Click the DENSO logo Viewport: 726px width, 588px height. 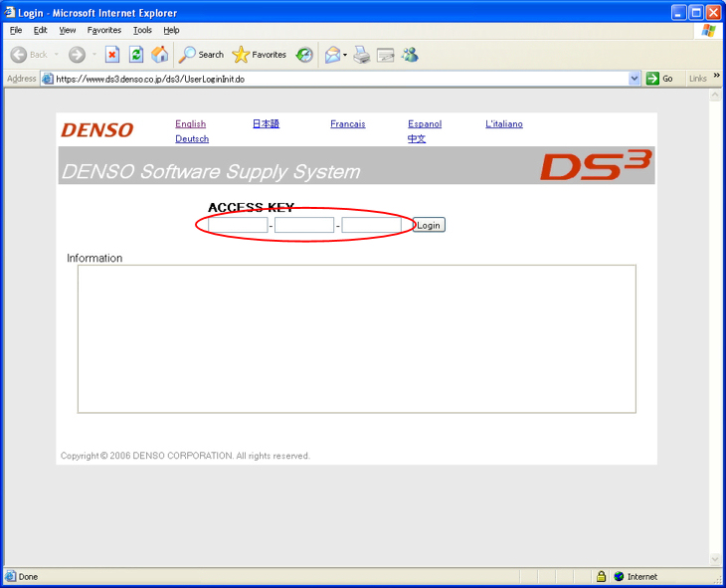tap(97, 130)
